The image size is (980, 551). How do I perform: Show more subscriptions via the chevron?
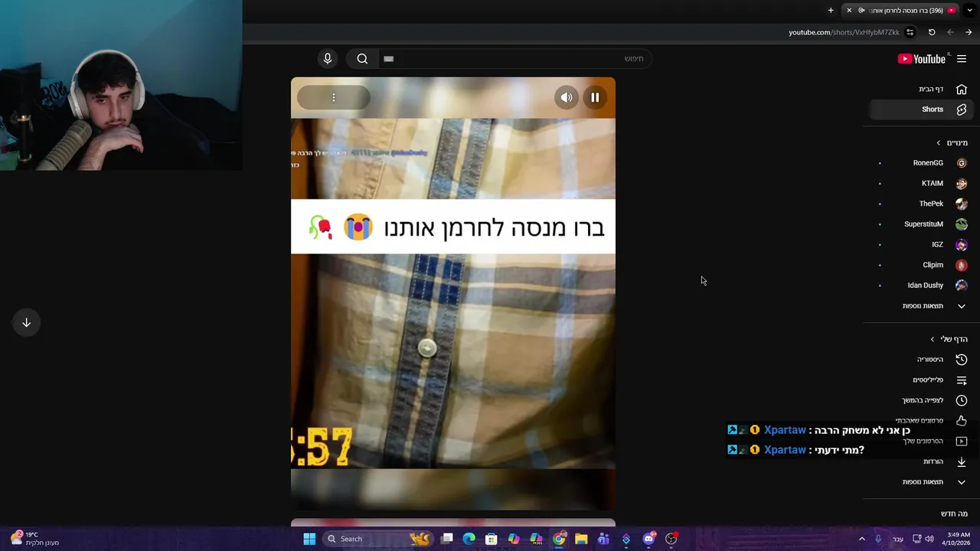coord(962,306)
